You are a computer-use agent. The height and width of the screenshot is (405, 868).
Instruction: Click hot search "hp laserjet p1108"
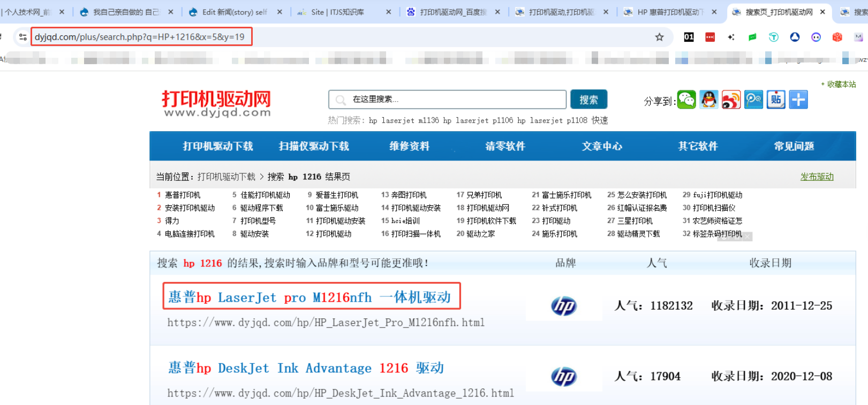(552, 120)
